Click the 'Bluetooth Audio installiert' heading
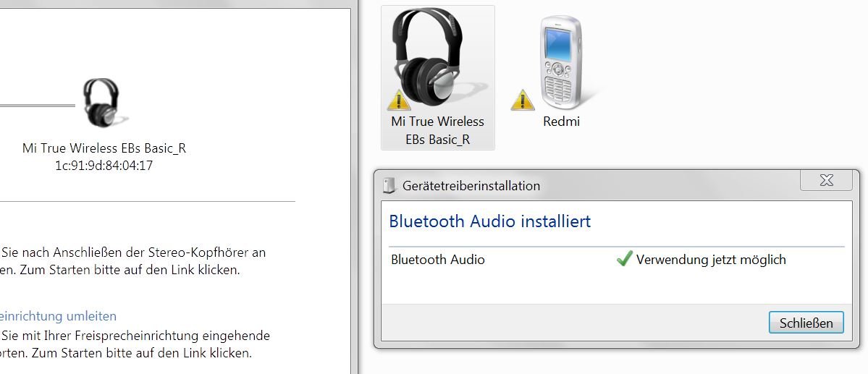The width and height of the screenshot is (868, 374). [x=490, y=221]
